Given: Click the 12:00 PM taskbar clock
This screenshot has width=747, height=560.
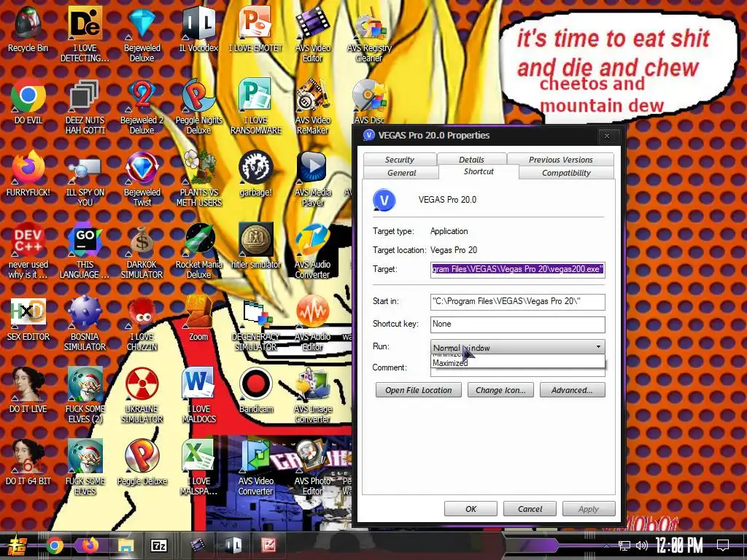Looking at the screenshot, I should pos(679,545).
